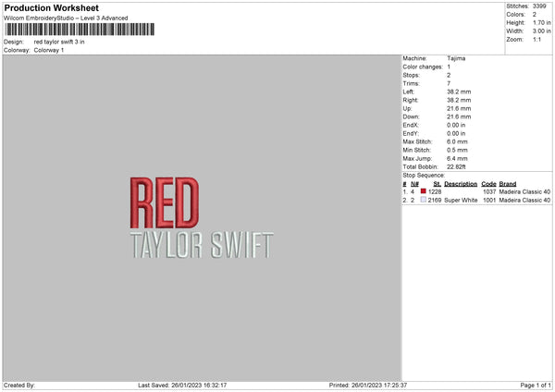The width and height of the screenshot is (555, 392).
Task: Select the Left value 38.2 mm
Action: tap(459, 92)
